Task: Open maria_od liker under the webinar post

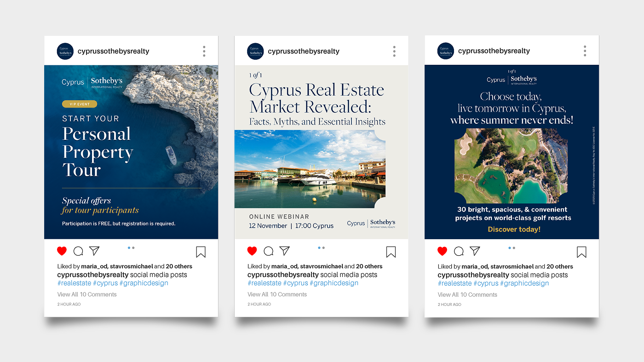Action: (x=285, y=266)
